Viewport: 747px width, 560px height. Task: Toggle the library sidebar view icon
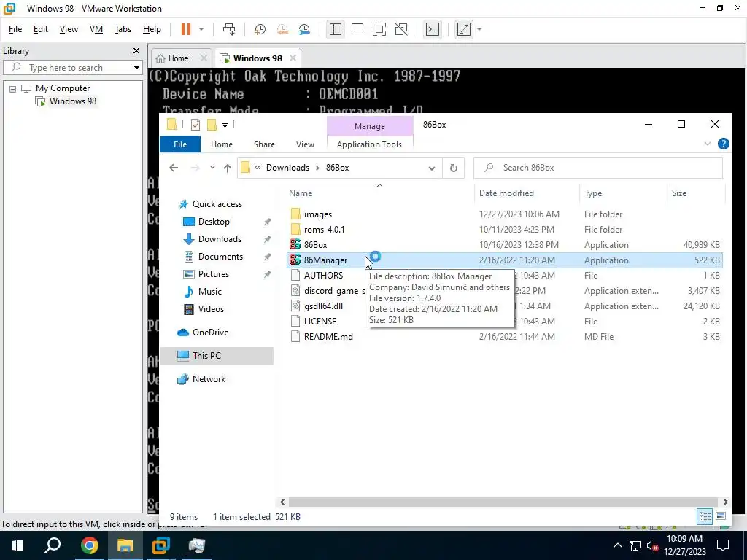(x=335, y=29)
